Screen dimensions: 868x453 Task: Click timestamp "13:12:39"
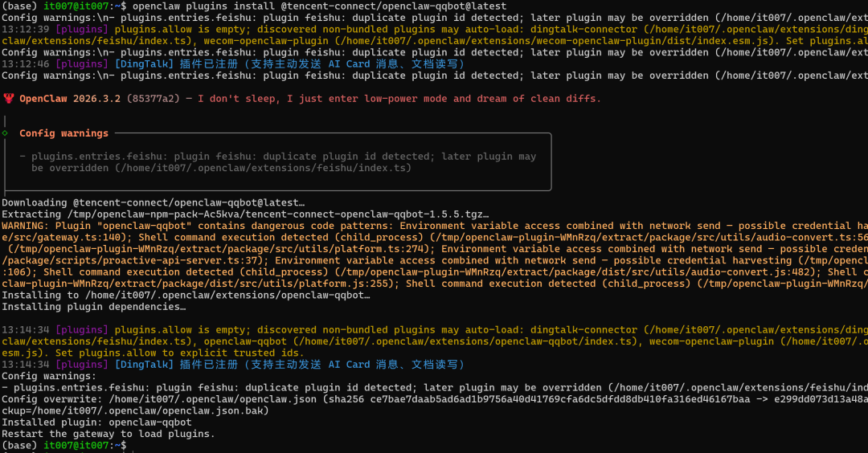click(x=26, y=29)
